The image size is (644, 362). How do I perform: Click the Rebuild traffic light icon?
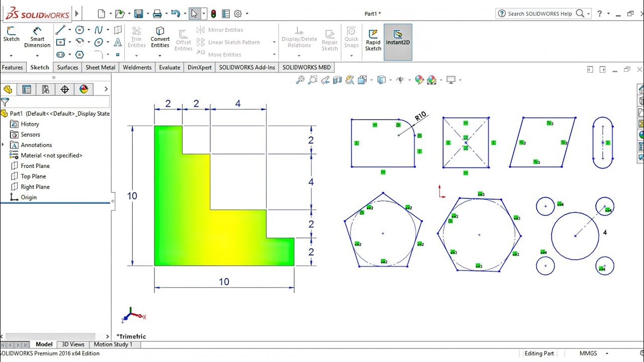213,14
